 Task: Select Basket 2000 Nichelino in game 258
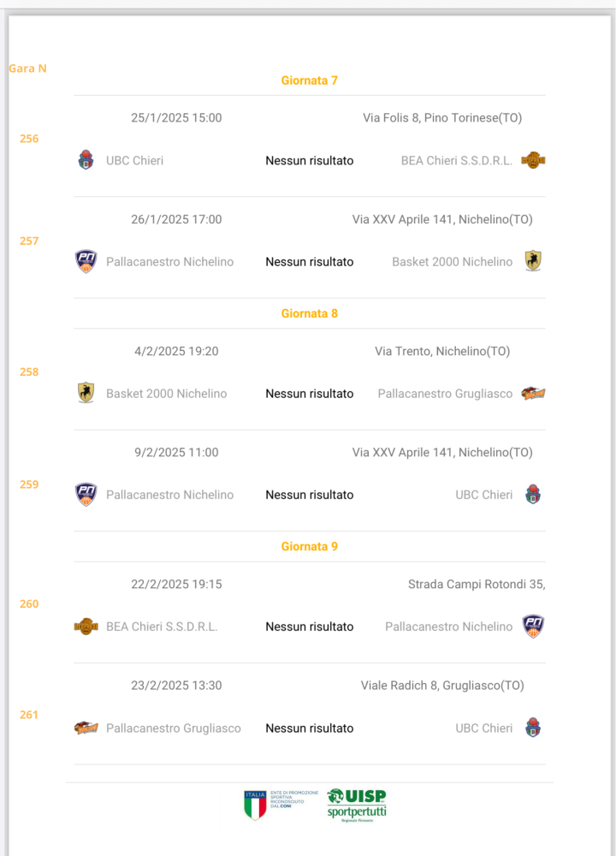coord(167,394)
